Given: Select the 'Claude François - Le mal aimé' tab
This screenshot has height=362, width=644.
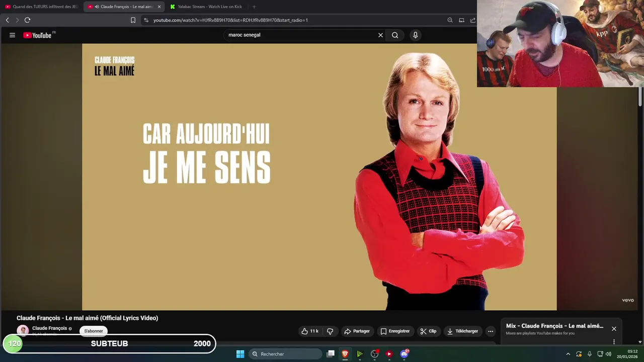Looking at the screenshot, I should (x=124, y=7).
